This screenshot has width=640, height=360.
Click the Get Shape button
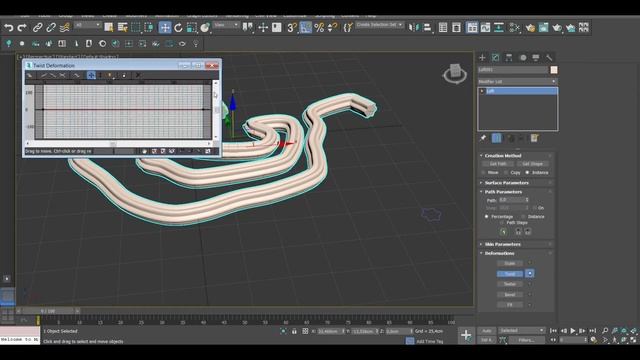coord(533,164)
